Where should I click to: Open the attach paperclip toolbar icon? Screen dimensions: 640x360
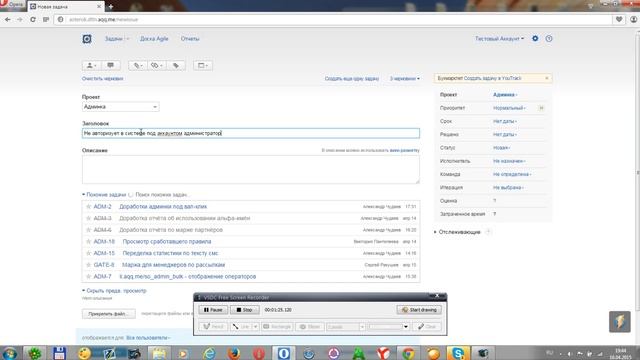coord(138,65)
